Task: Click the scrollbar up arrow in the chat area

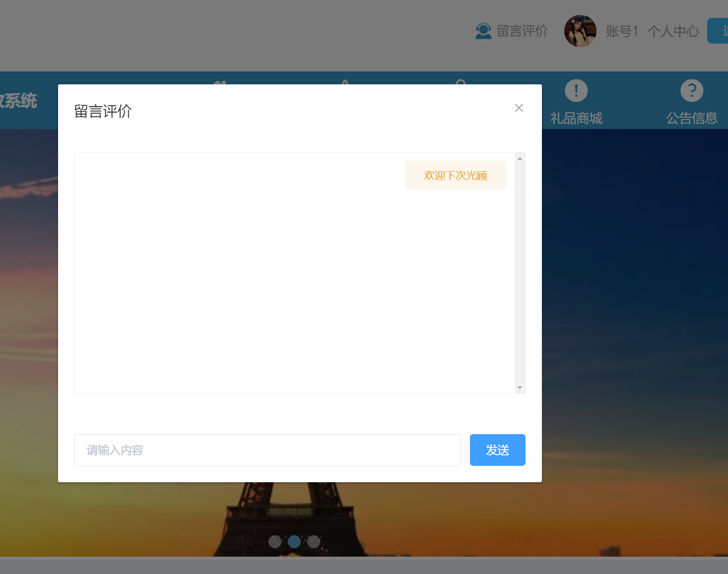Action: (520, 158)
